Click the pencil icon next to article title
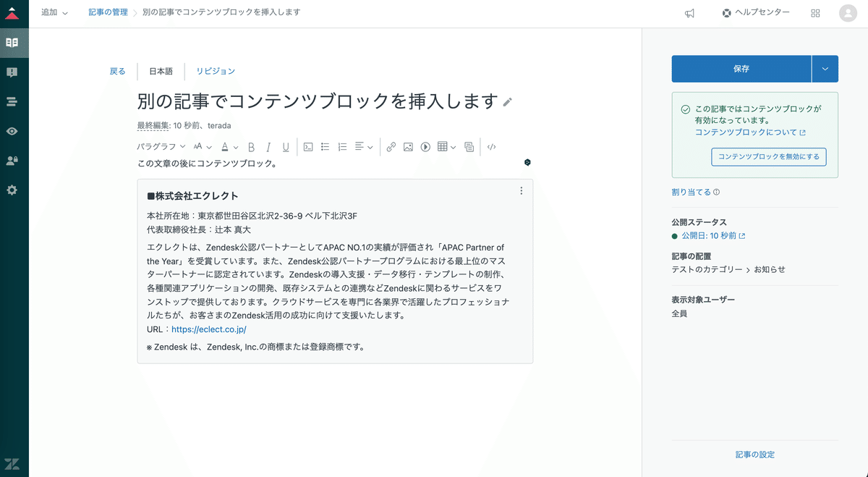Viewport: 868px width, 477px height. 508,102
